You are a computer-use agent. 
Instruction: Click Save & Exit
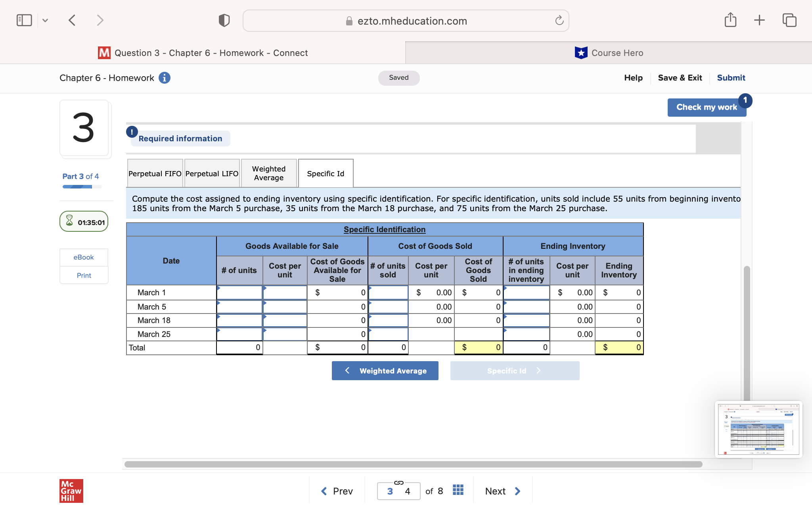click(x=680, y=78)
